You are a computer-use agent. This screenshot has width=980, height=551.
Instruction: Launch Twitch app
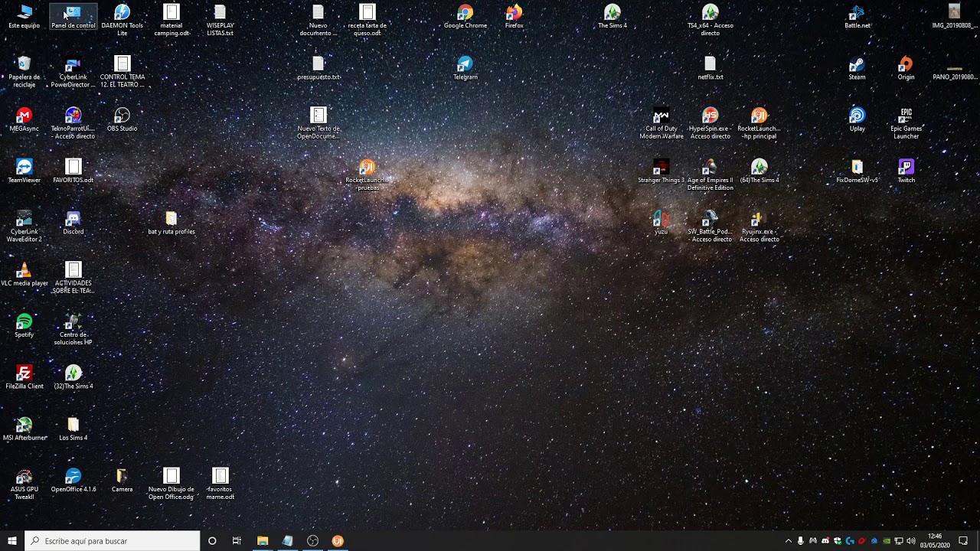coord(906,171)
